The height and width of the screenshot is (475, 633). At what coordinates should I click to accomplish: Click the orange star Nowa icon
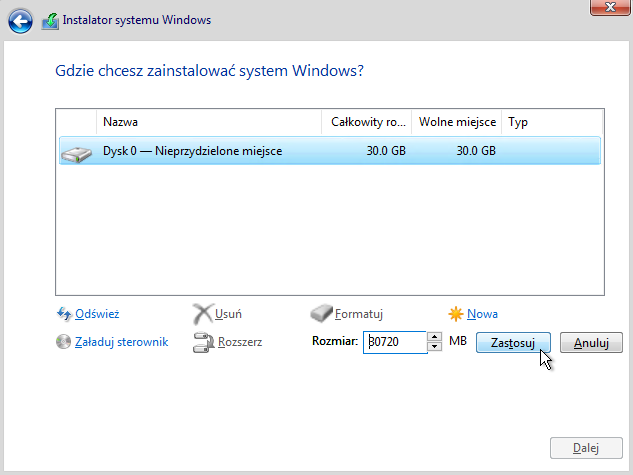coord(455,314)
